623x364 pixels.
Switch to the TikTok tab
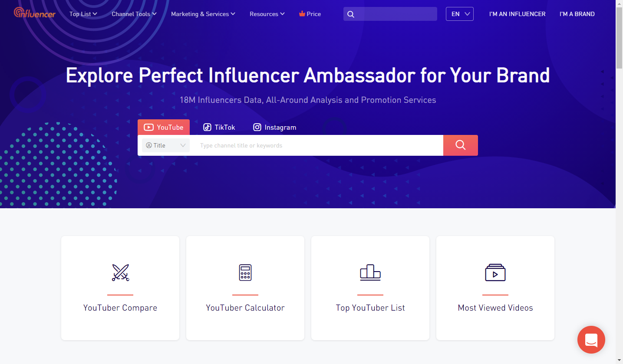coord(219,127)
